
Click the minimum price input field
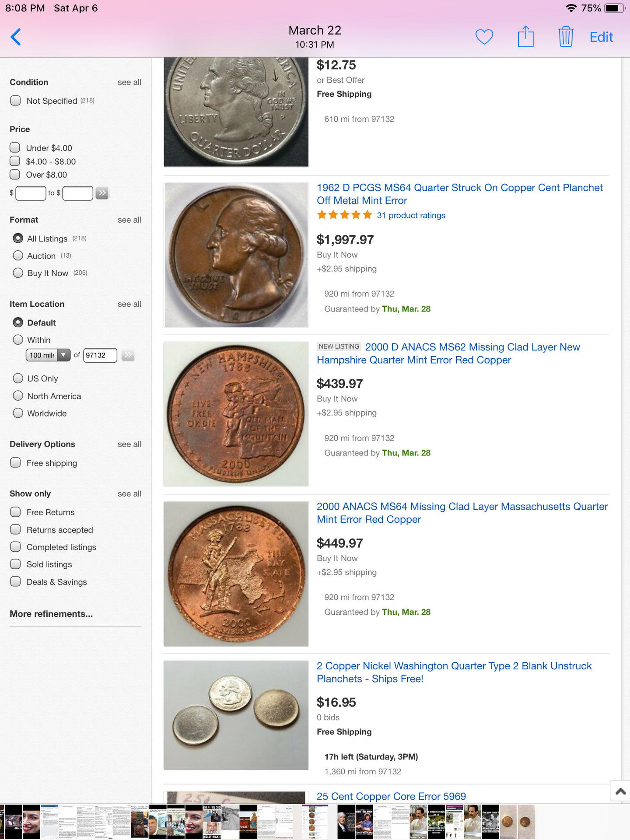point(31,193)
